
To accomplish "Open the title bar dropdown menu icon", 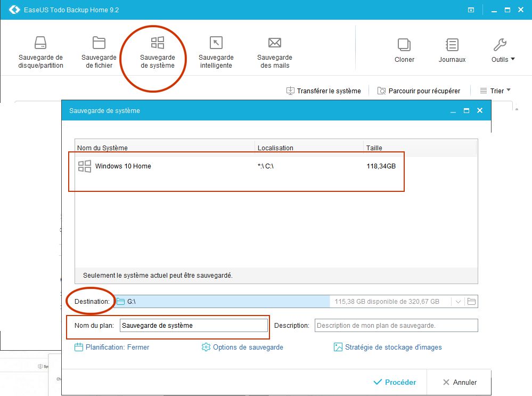I will (x=471, y=10).
